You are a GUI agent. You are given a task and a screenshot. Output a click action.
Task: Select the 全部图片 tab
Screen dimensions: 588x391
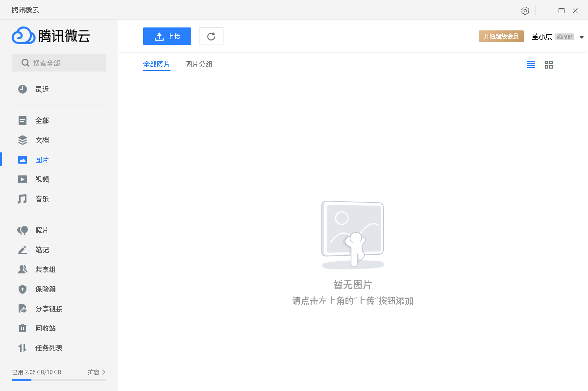[x=157, y=64]
